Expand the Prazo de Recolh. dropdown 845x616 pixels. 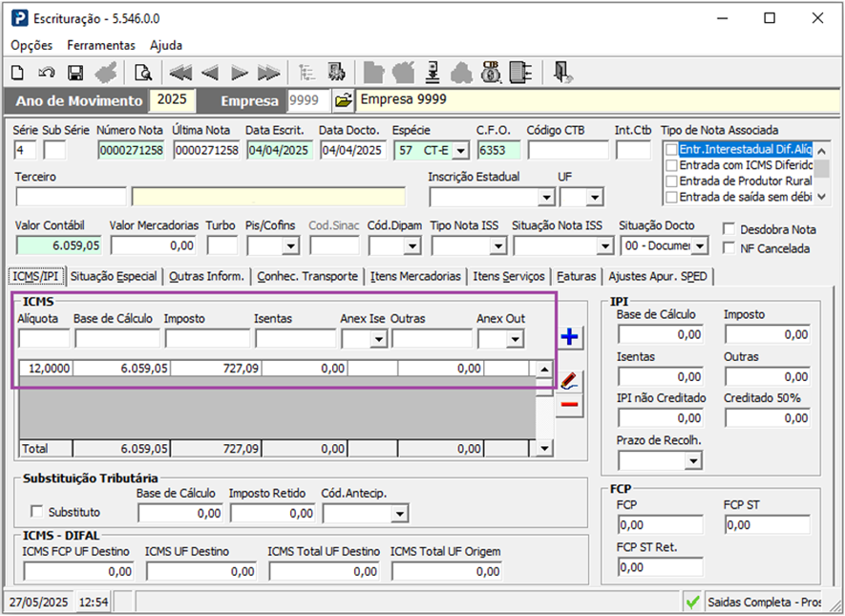click(693, 460)
